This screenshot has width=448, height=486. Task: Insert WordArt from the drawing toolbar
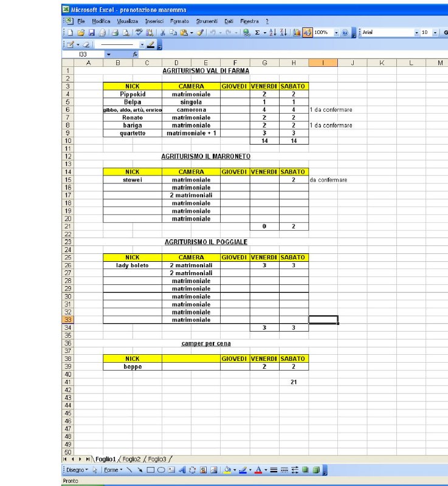pyautogui.click(x=182, y=470)
